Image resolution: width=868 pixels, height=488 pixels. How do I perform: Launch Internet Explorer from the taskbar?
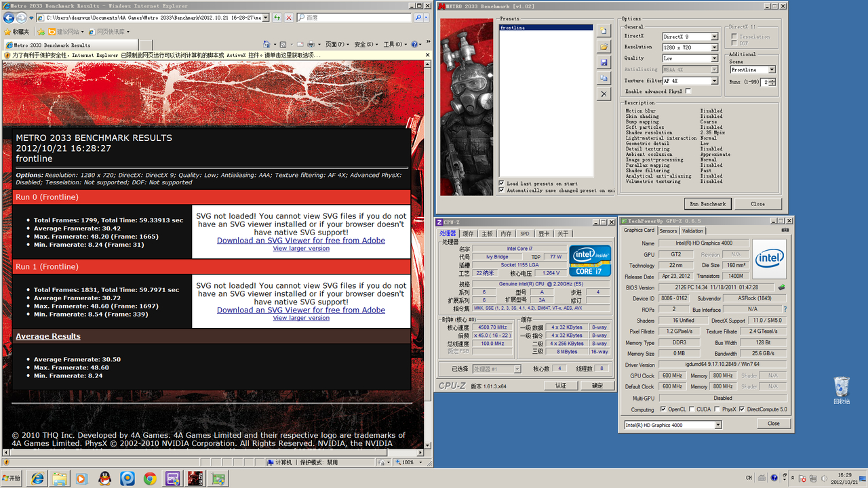pos(37,479)
